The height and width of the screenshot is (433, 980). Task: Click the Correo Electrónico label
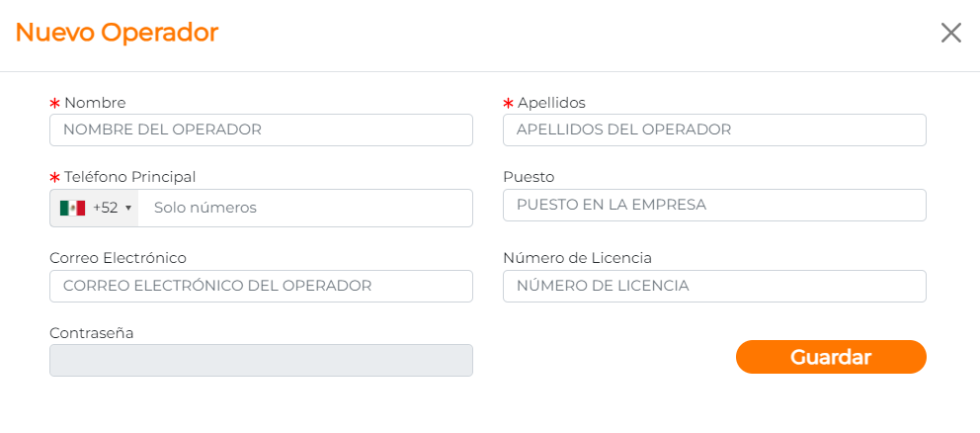118,258
